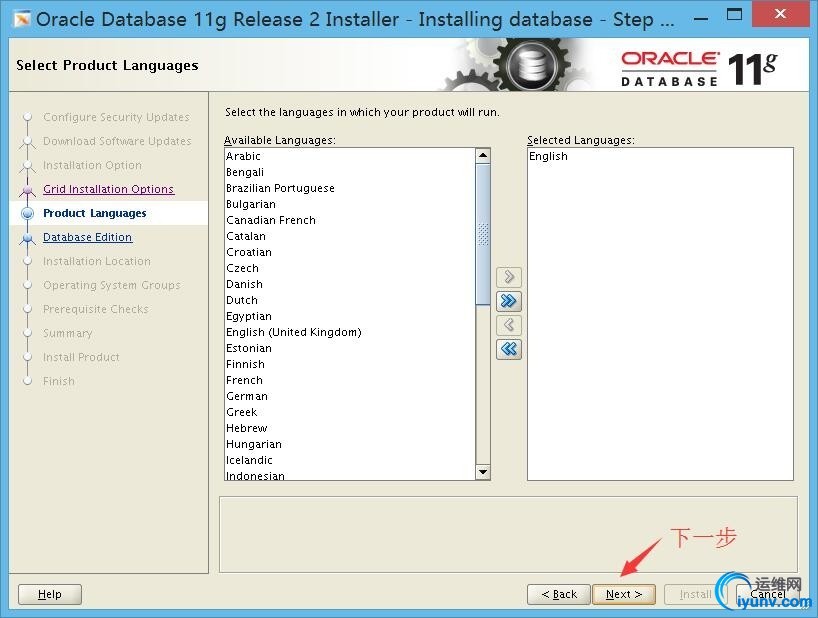Select Czech language entry
This screenshot has height=618, width=818.
click(x=350, y=268)
